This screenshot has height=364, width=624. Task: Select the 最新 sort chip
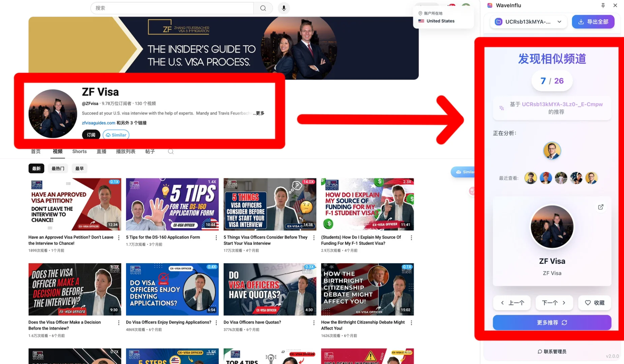coord(36,169)
